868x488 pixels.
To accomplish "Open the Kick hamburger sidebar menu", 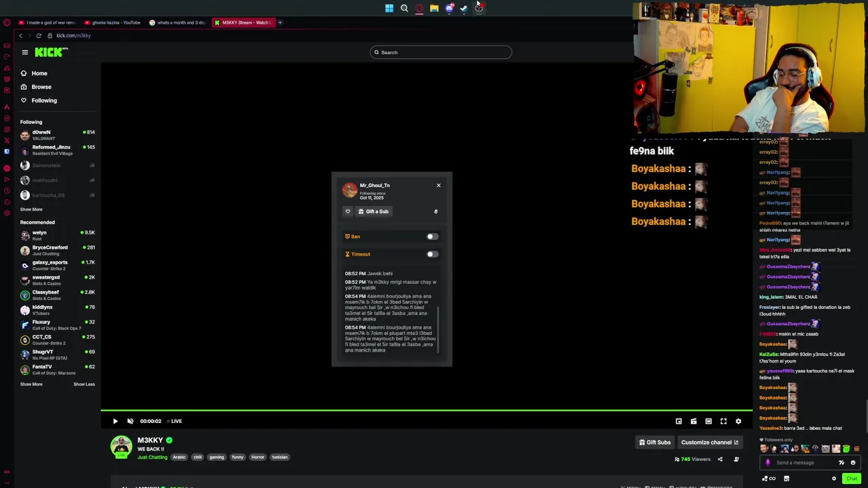I will point(24,52).
